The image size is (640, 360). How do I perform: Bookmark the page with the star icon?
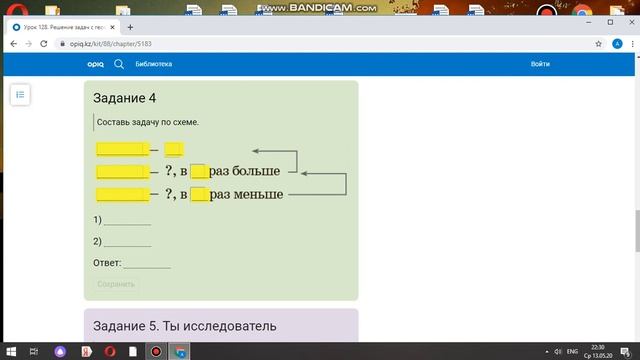[x=598, y=44]
